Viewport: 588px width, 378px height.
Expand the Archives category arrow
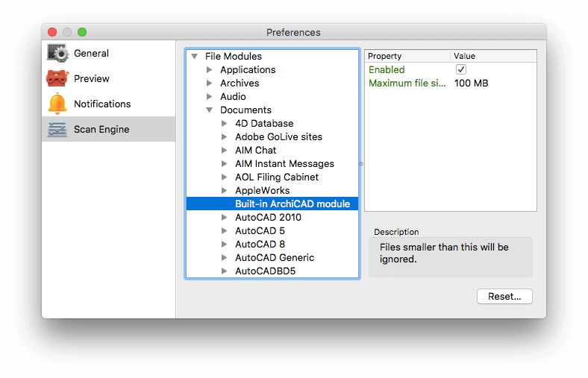(x=210, y=84)
